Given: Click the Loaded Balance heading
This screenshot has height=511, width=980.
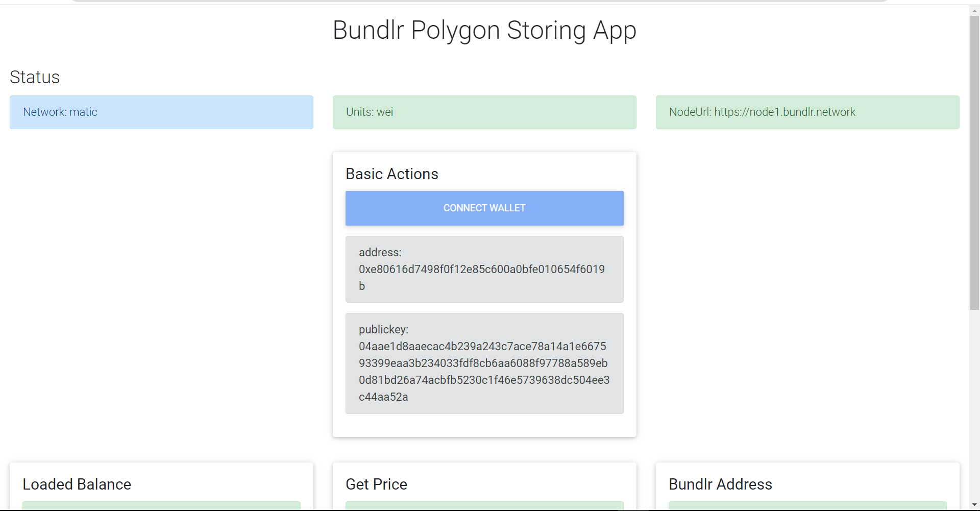Looking at the screenshot, I should pyautogui.click(x=77, y=484).
